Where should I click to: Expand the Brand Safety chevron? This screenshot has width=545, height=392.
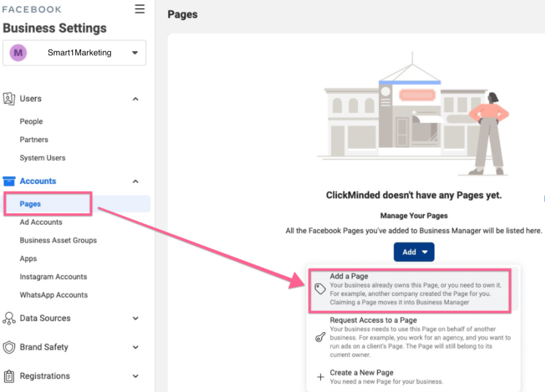(x=136, y=347)
